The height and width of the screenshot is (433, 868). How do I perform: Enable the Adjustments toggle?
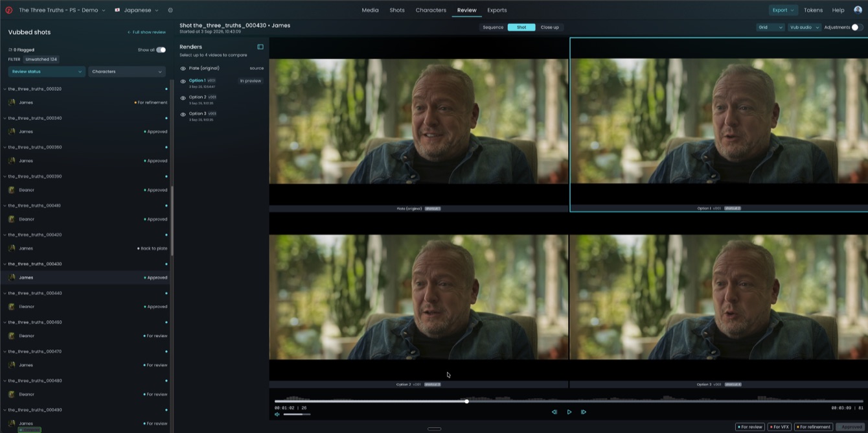pos(857,27)
